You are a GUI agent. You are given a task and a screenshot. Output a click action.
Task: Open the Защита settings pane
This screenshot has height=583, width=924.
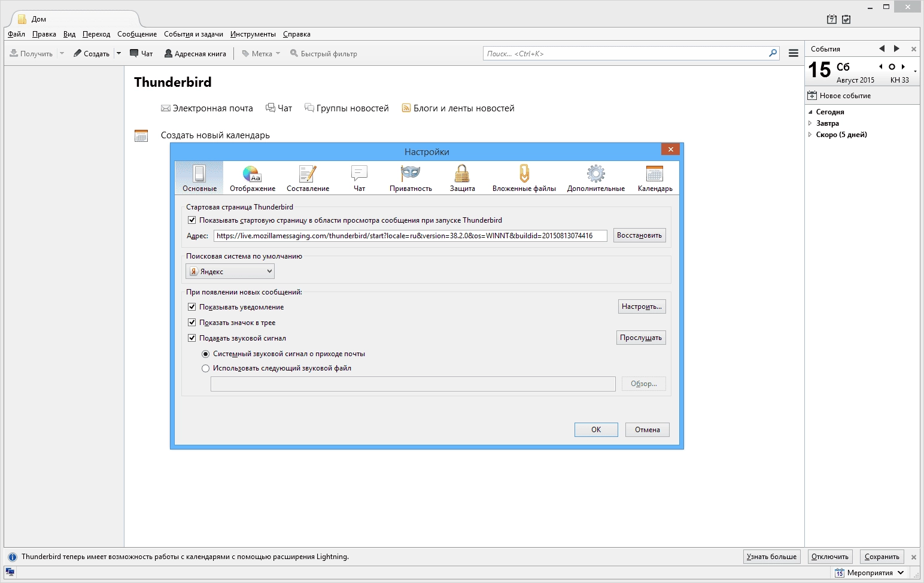[462, 178]
